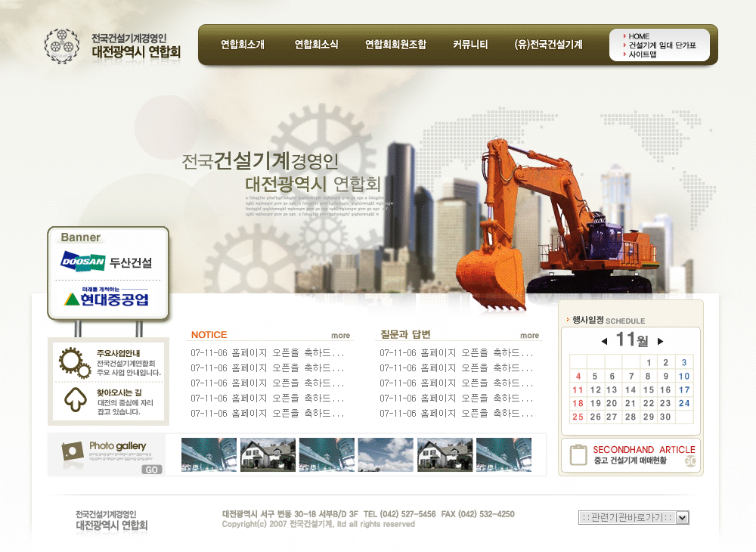Open the 커뮤니티 menu item
This screenshot has width=756, height=552.
point(470,45)
